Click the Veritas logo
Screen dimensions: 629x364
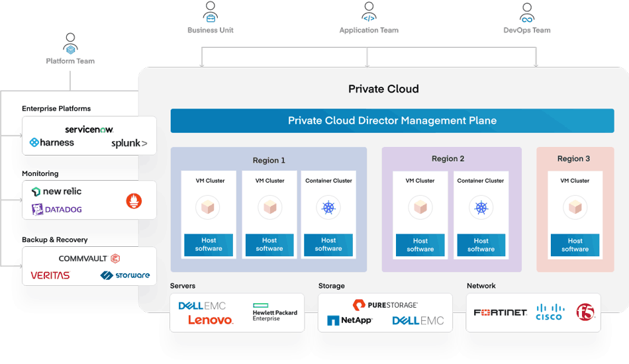pyautogui.click(x=50, y=275)
